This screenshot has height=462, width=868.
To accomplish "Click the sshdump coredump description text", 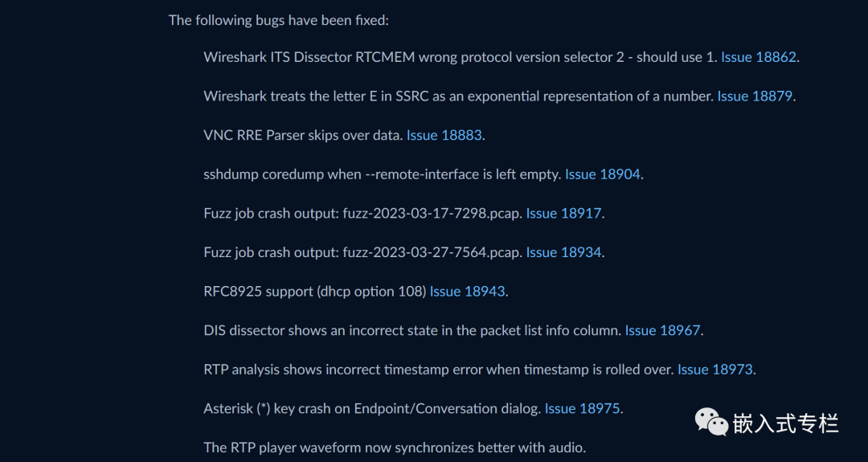I will (383, 174).
